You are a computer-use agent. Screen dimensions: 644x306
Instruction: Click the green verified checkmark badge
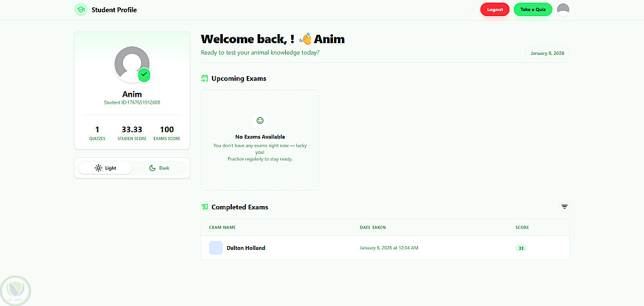144,75
